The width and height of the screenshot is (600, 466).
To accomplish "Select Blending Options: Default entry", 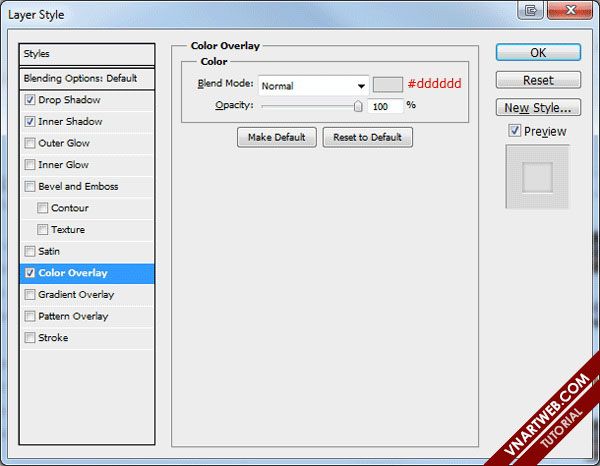I will (87, 78).
